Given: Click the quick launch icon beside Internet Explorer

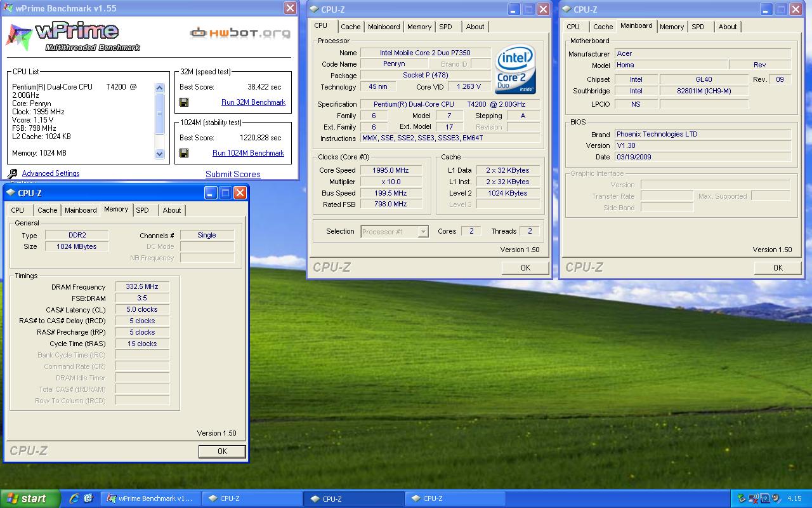Looking at the screenshot, I should point(88,498).
